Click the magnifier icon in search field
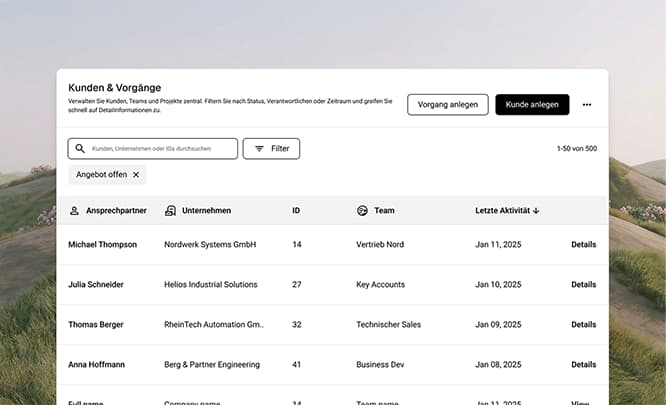This screenshot has height=405, width=666. click(x=80, y=149)
